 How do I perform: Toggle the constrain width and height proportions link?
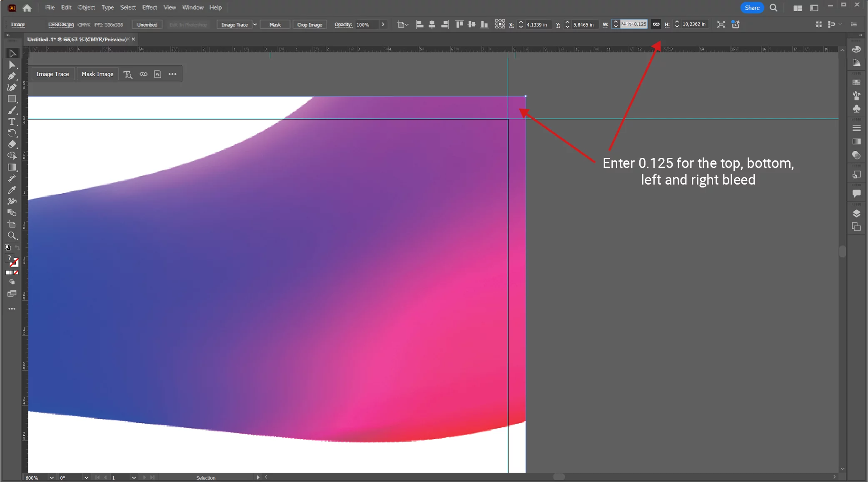click(x=655, y=24)
